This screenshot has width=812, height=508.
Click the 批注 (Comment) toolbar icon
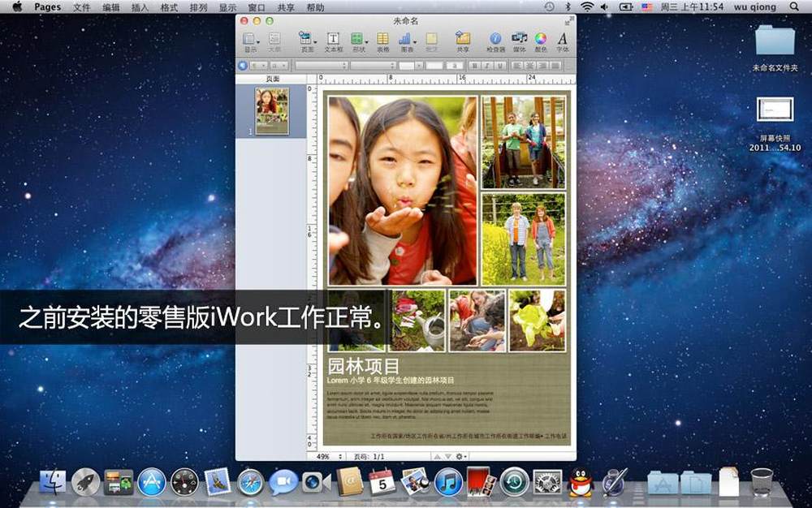tap(431, 42)
